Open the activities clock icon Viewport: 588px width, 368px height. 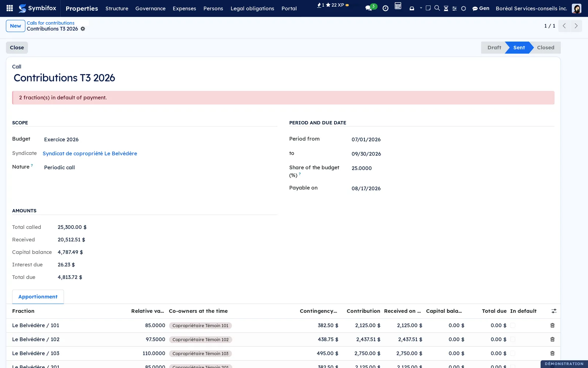click(x=386, y=8)
